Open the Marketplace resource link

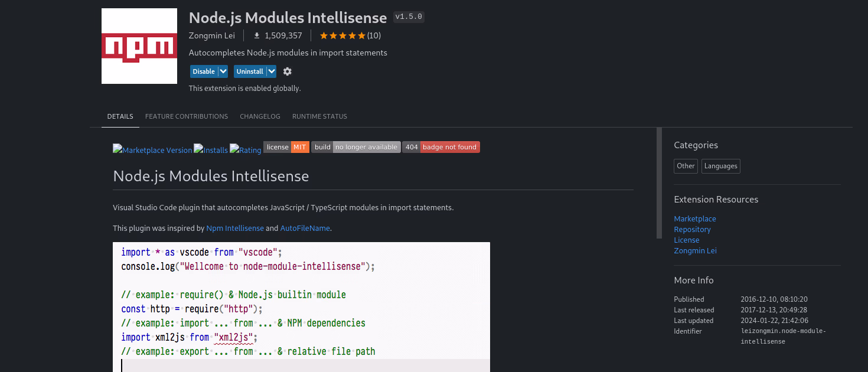(x=695, y=218)
